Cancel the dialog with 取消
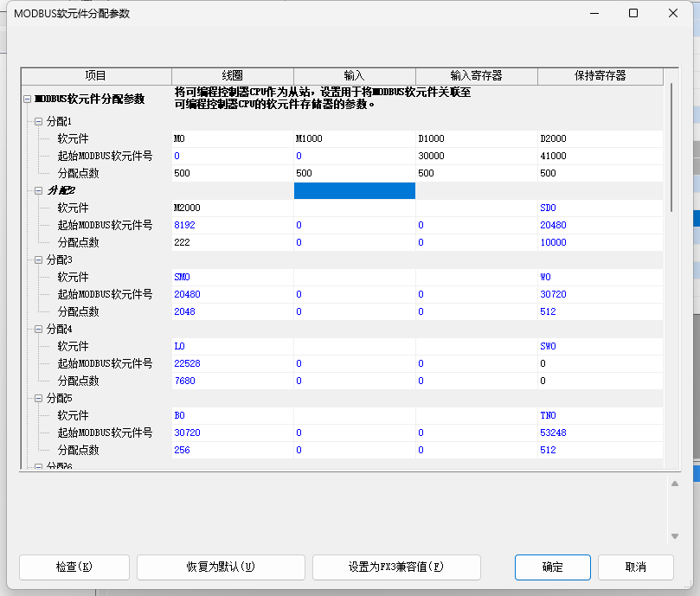The height and width of the screenshot is (596, 700). click(x=635, y=567)
